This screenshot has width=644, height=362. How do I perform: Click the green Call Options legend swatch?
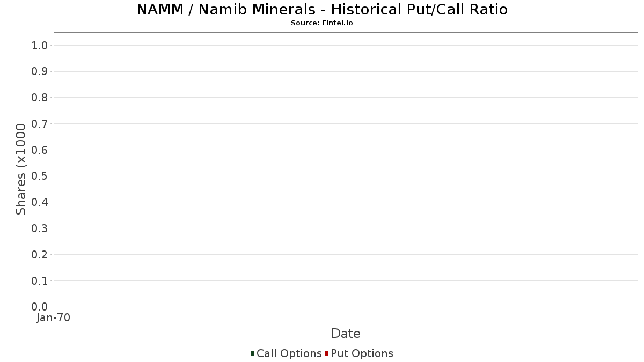click(x=252, y=353)
